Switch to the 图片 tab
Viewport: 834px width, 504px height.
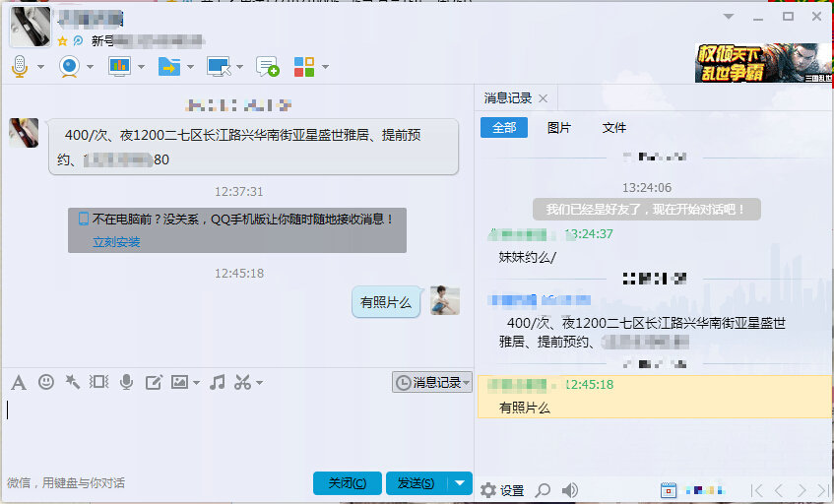pyautogui.click(x=558, y=128)
